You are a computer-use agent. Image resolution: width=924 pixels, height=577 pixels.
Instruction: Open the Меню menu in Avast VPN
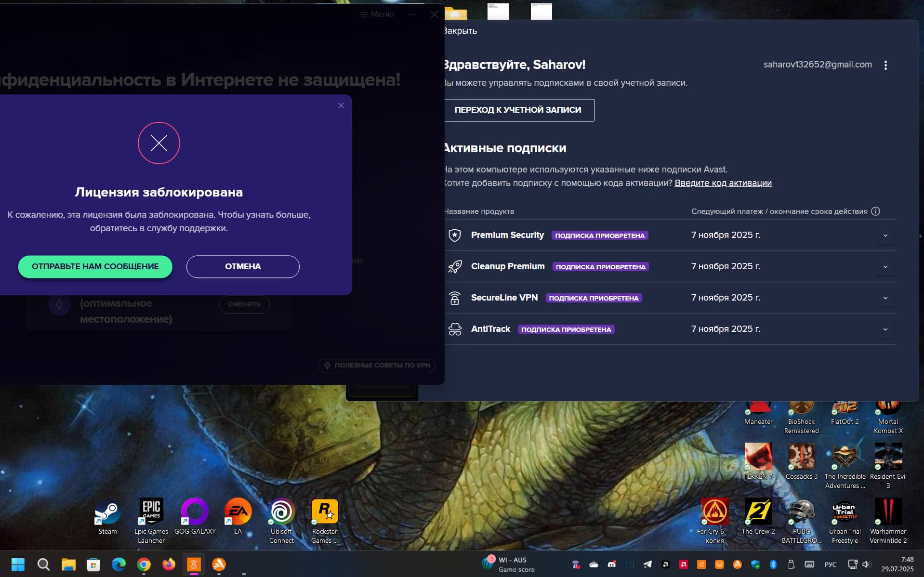pos(377,14)
